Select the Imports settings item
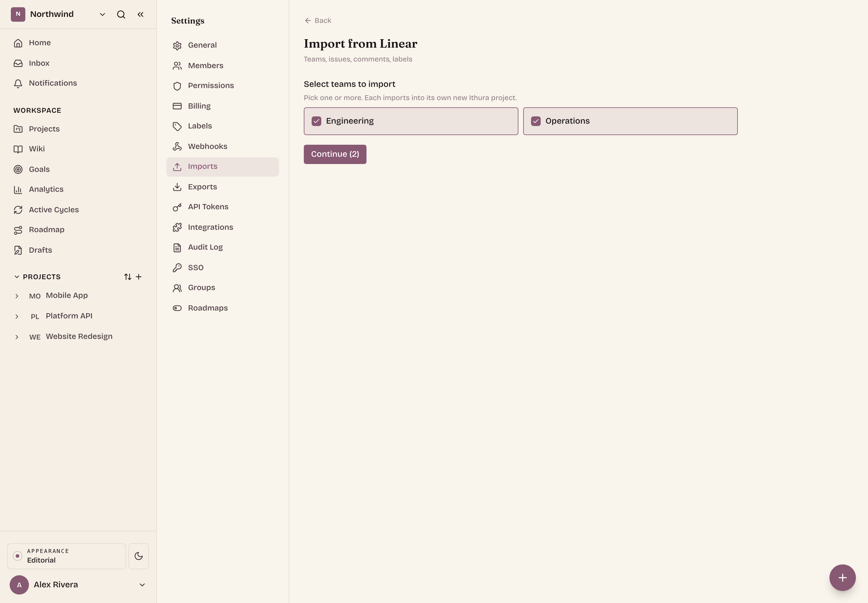Image resolution: width=868 pixels, height=603 pixels. 222,167
